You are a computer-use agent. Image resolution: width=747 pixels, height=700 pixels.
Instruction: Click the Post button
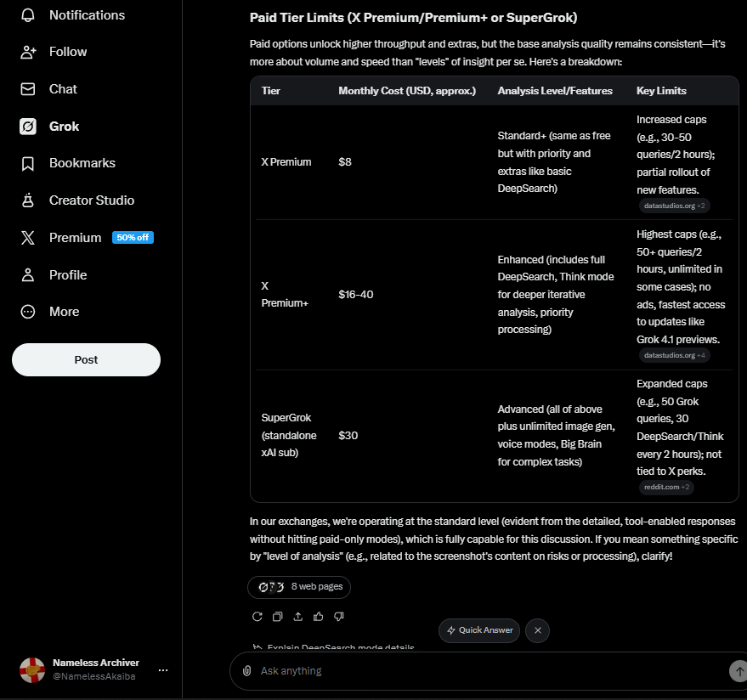[86, 359]
